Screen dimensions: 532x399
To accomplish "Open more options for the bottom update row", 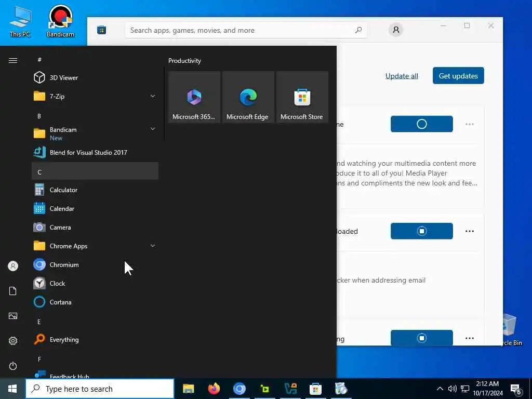I will click(x=470, y=338).
